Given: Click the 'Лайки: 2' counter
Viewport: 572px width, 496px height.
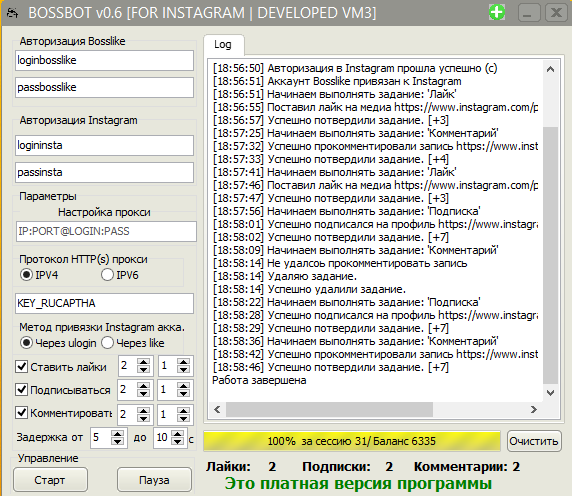Looking at the screenshot, I should click(241, 466).
